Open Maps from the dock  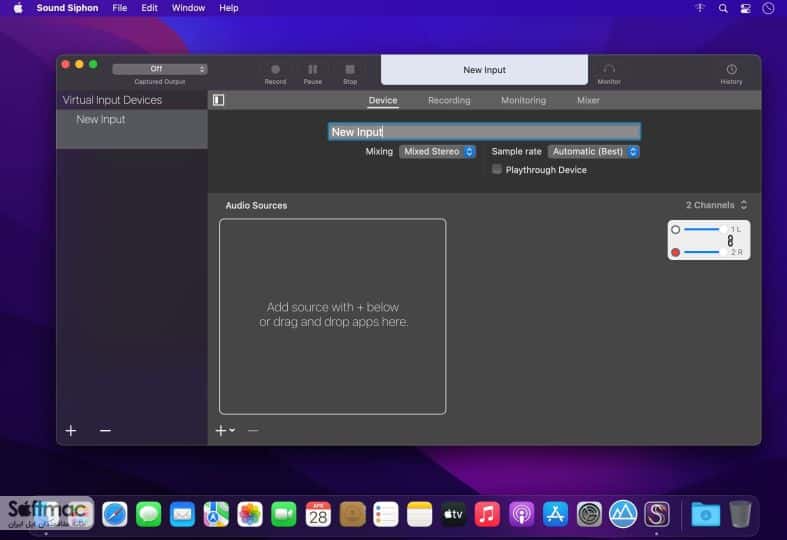tap(216, 514)
